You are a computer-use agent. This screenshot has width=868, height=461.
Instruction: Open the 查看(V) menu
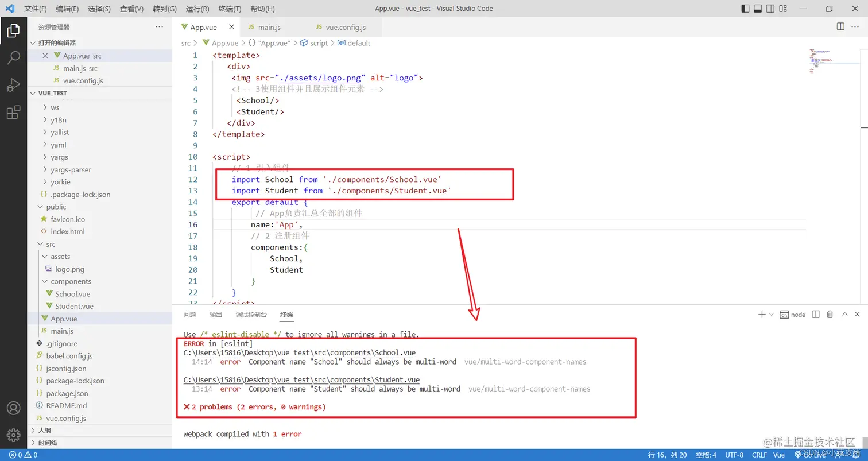click(131, 9)
